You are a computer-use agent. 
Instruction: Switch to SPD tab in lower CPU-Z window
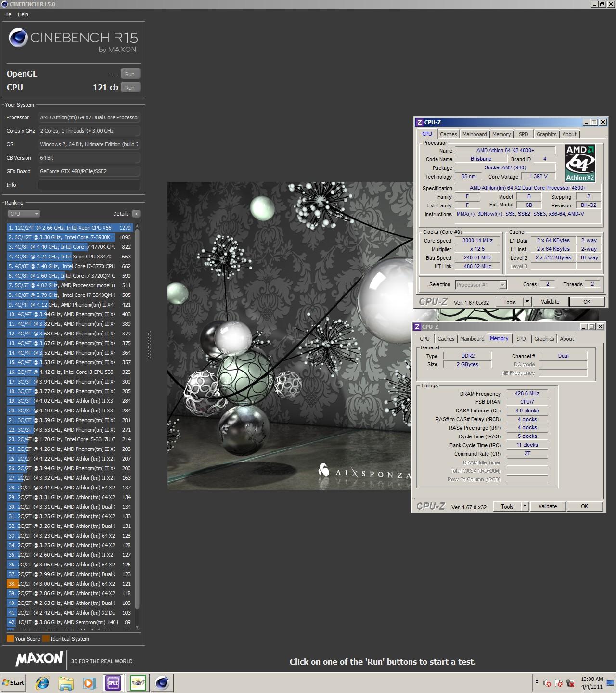coord(521,339)
